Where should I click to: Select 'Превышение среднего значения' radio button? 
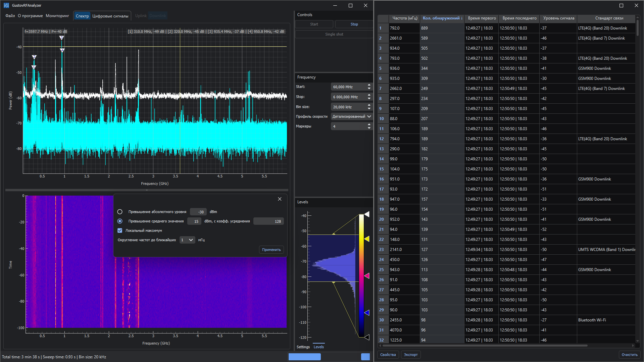click(x=120, y=221)
